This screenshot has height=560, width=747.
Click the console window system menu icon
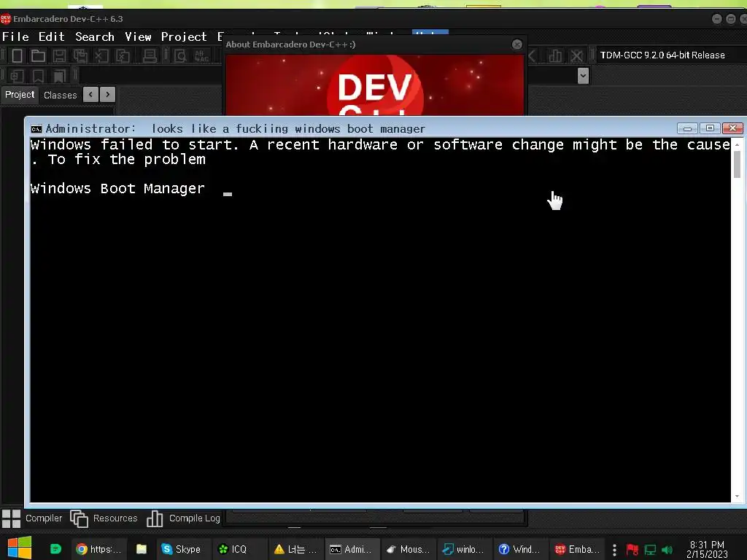[36, 128]
